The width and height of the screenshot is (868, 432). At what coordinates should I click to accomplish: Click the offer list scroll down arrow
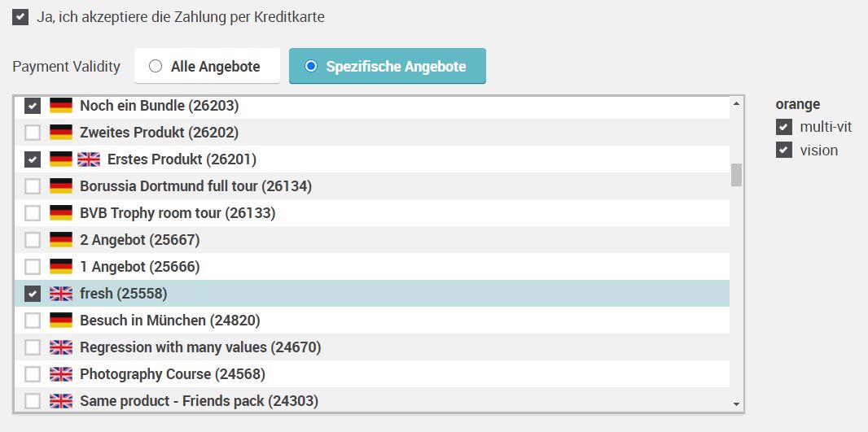pyautogui.click(x=736, y=404)
